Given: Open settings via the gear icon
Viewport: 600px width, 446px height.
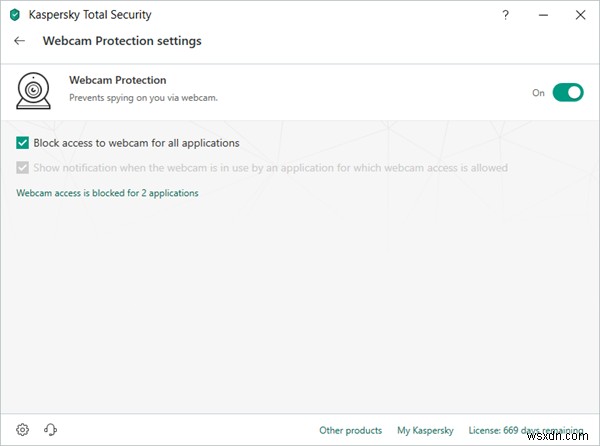Looking at the screenshot, I should click(x=23, y=430).
